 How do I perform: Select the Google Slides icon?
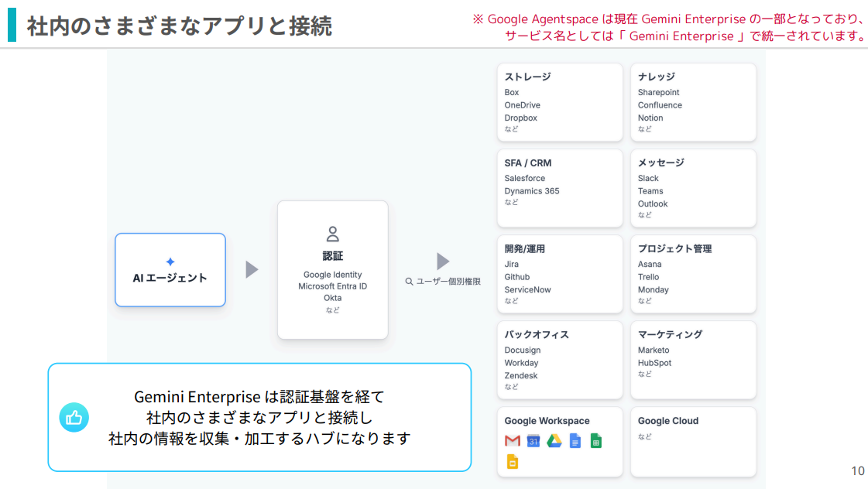click(512, 461)
